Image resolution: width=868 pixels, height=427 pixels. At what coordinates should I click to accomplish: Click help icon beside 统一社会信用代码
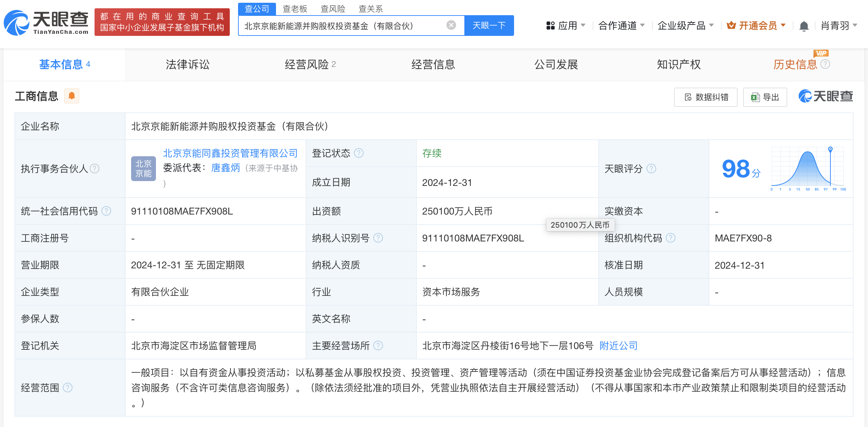pyautogui.click(x=106, y=211)
